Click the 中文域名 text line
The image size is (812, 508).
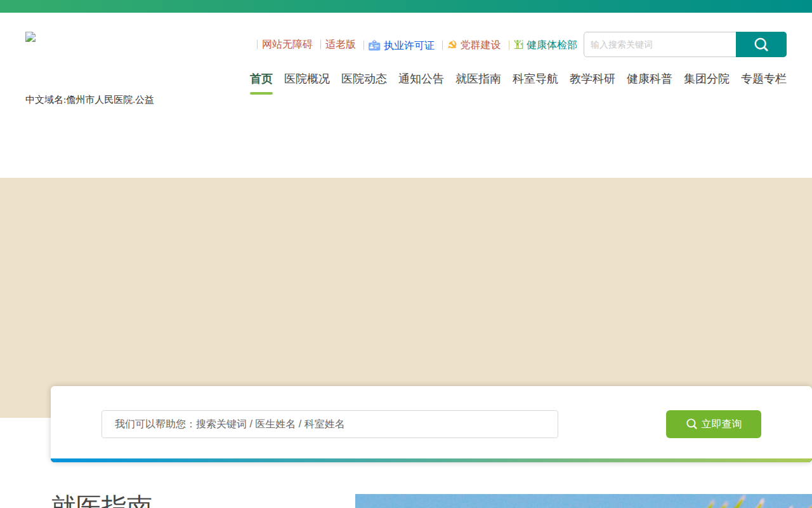pos(89,100)
